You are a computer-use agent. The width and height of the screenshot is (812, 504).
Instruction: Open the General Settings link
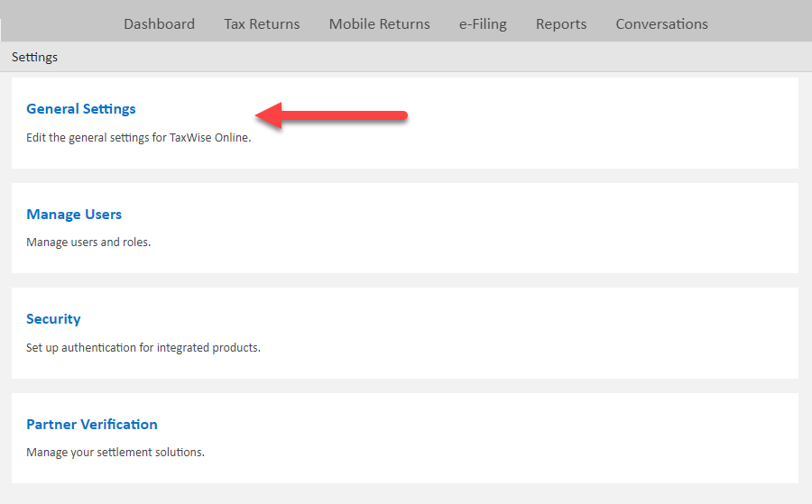(x=81, y=109)
